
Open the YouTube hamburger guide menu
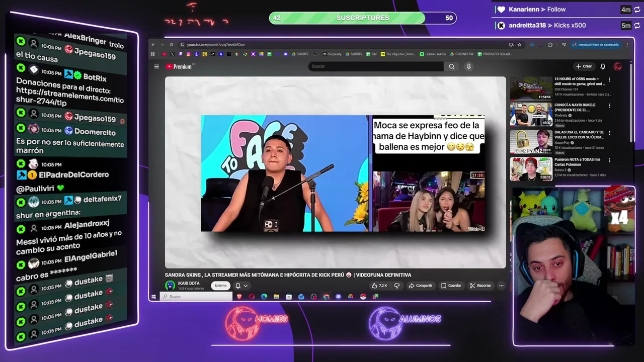pyautogui.click(x=156, y=66)
